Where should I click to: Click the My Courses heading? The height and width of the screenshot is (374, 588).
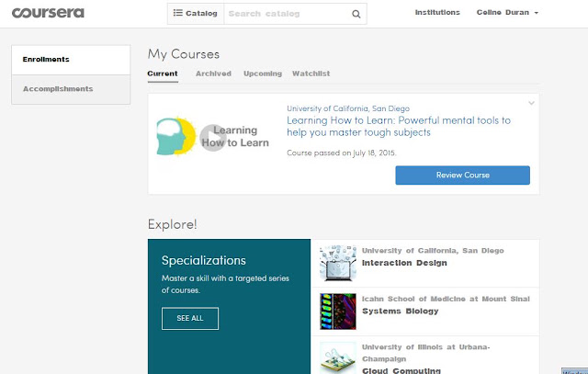[x=184, y=54]
